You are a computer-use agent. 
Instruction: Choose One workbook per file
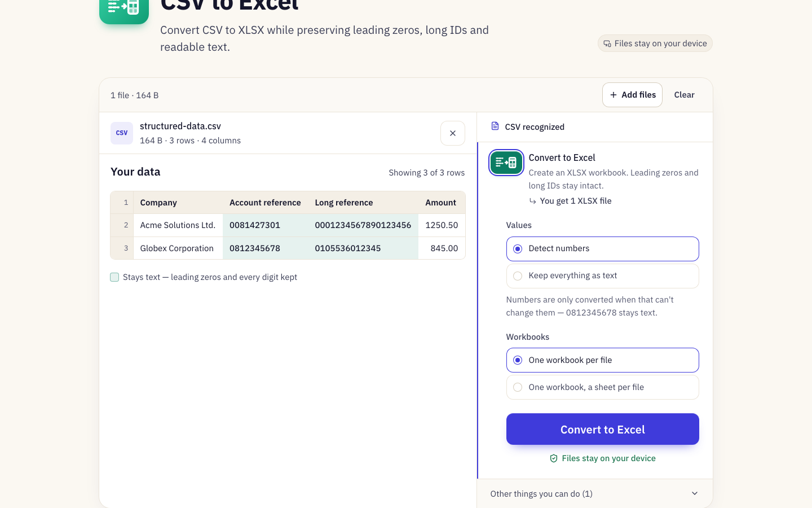coord(602,360)
